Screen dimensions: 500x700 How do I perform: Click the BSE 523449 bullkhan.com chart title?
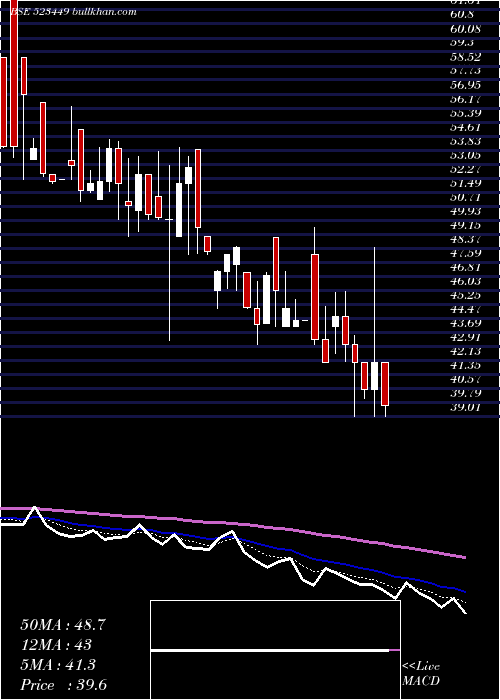point(73,12)
